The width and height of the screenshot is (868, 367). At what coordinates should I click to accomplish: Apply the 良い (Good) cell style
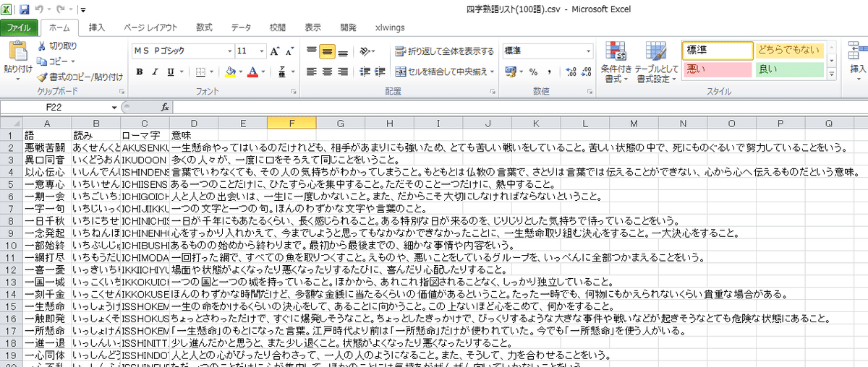[789, 69]
